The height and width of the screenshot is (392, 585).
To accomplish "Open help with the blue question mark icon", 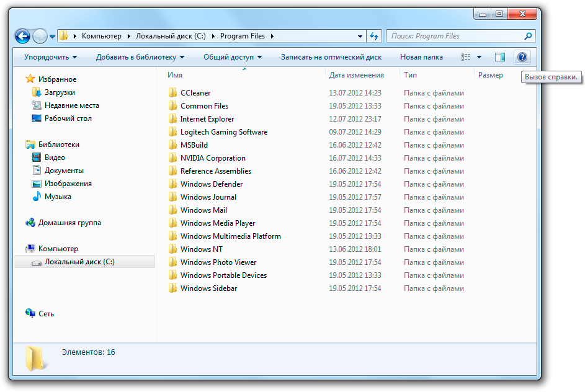I will [x=522, y=57].
